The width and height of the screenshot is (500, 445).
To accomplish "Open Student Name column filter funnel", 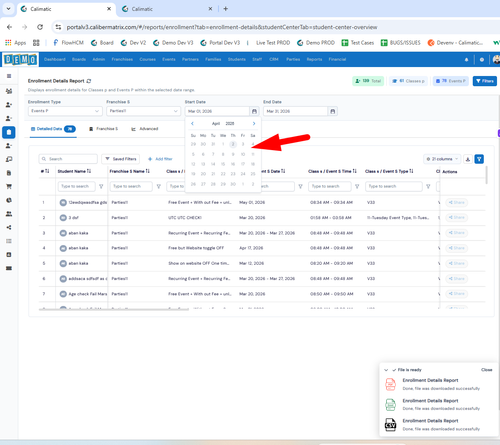I will pyautogui.click(x=101, y=187).
